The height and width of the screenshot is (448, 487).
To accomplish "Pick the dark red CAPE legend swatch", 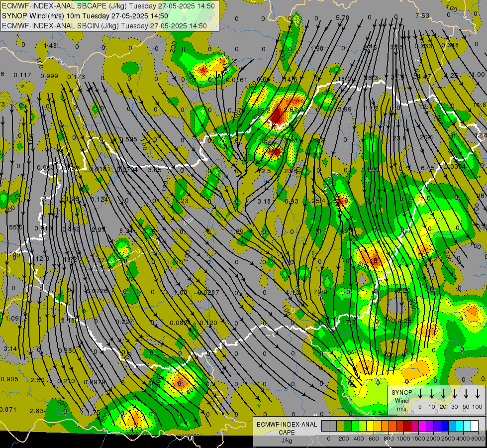I will coord(407,426).
